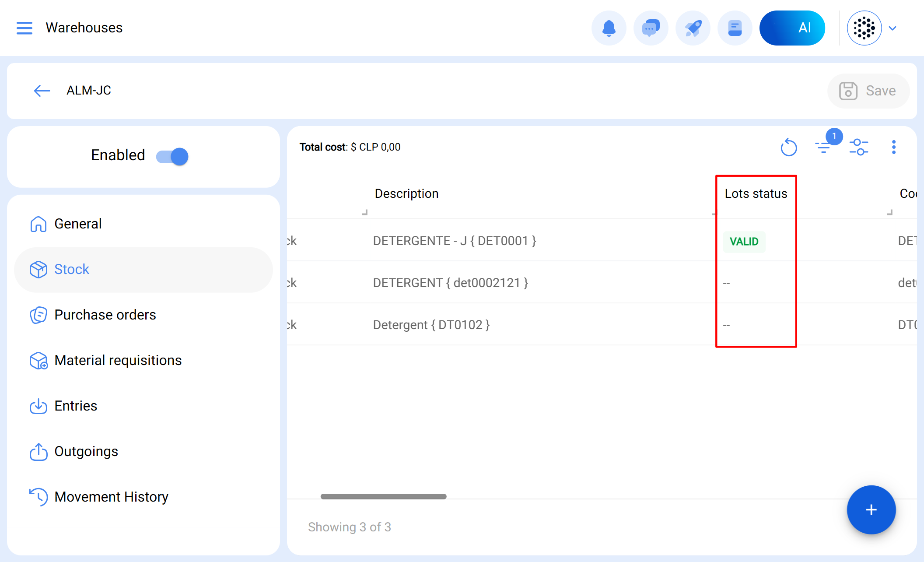Go back using the arrow beside ALM-JC
The height and width of the screenshot is (562, 924).
pos(42,91)
